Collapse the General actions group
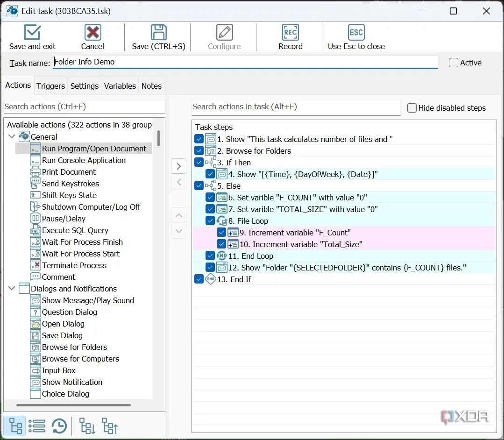This screenshot has width=504, height=440. [12, 136]
